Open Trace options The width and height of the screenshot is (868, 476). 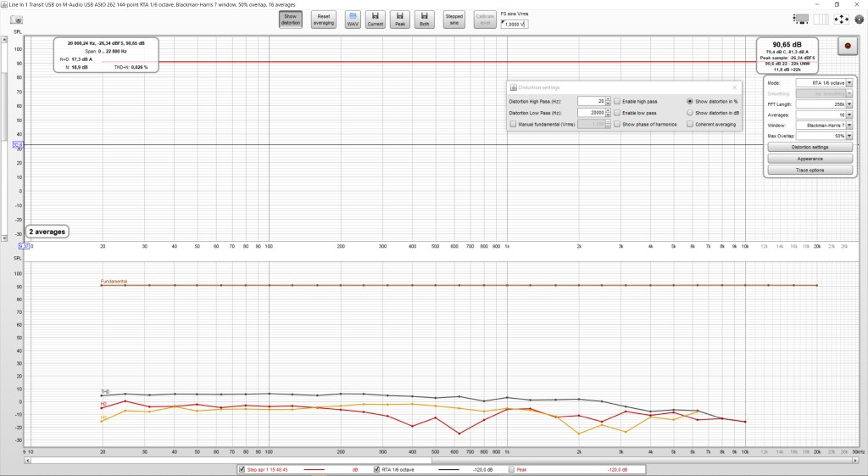tap(808, 171)
